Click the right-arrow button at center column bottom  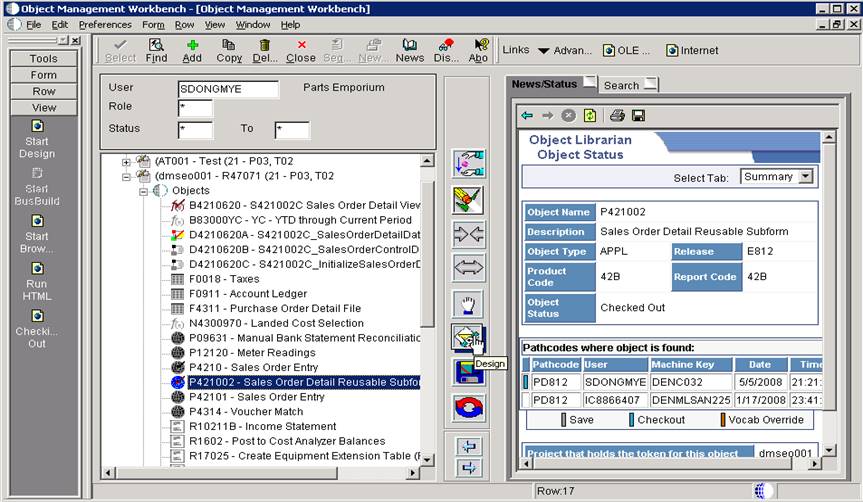click(468, 468)
